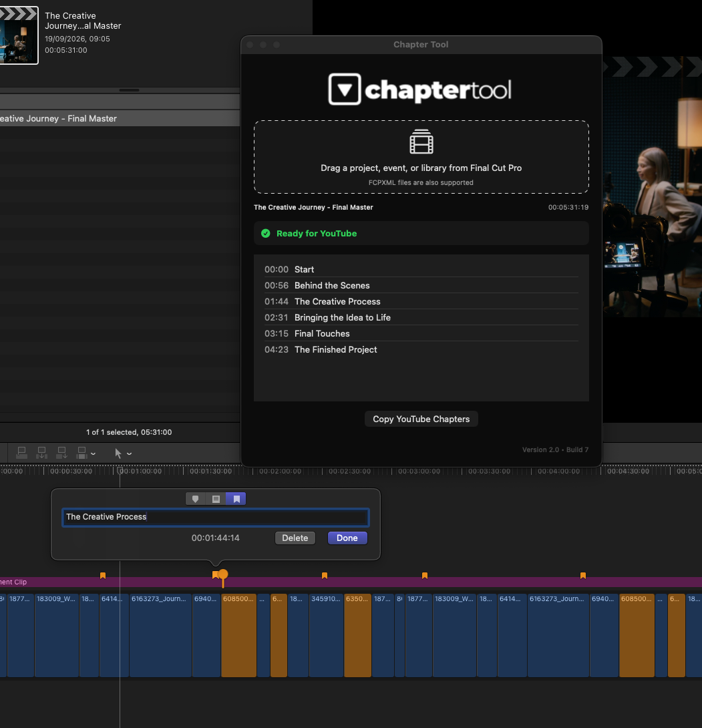This screenshot has height=728, width=702.
Task: Click the Chapter Tool logo icon
Action: click(345, 89)
